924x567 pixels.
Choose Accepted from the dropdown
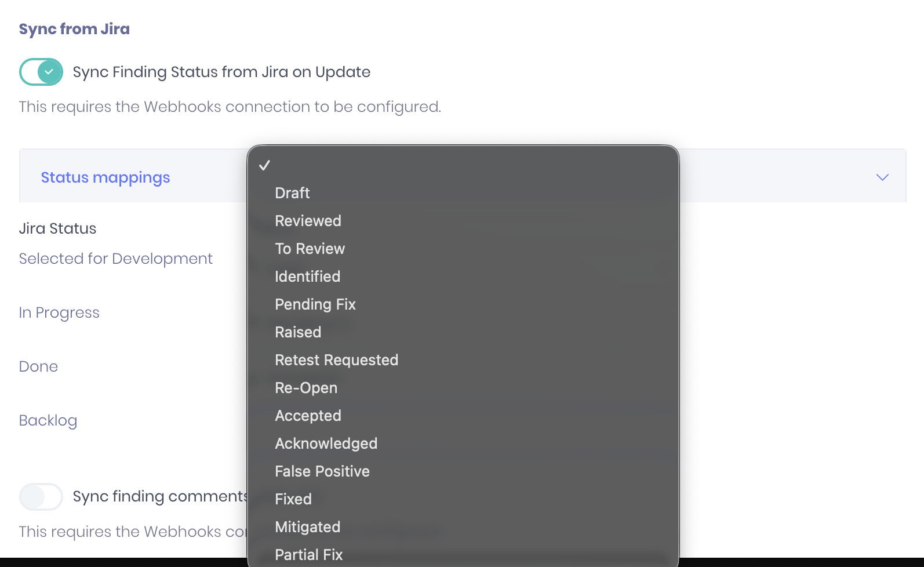pos(463,416)
